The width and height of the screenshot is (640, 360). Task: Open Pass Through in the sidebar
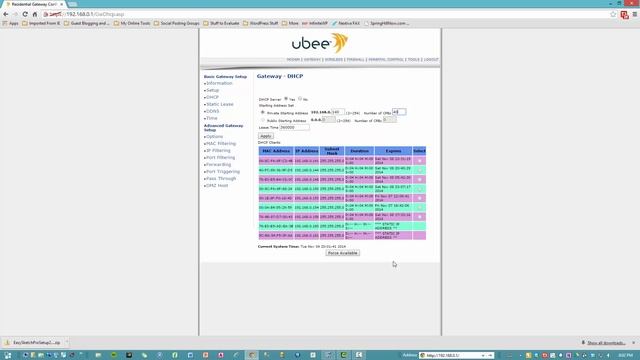pos(220,178)
